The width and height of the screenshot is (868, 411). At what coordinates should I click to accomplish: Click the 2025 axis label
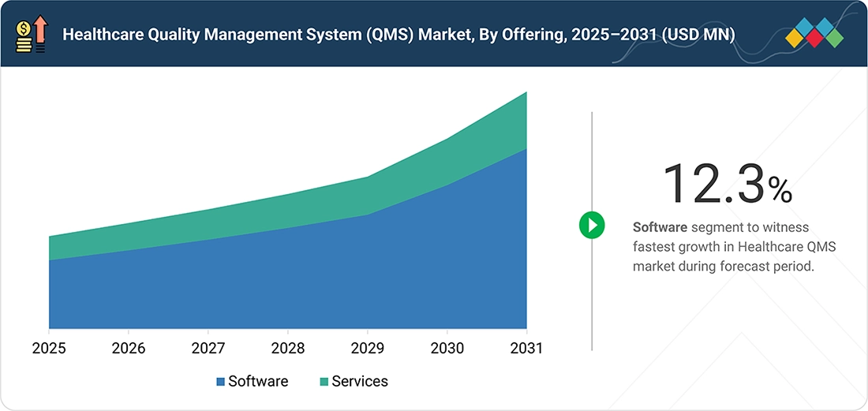point(49,349)
